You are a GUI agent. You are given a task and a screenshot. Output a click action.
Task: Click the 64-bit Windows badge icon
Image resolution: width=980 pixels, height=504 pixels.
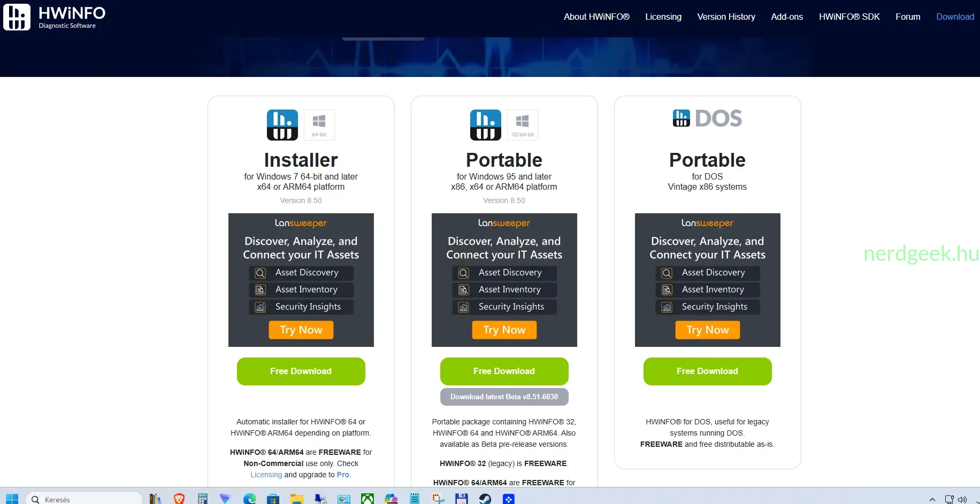tap(319, 125)
